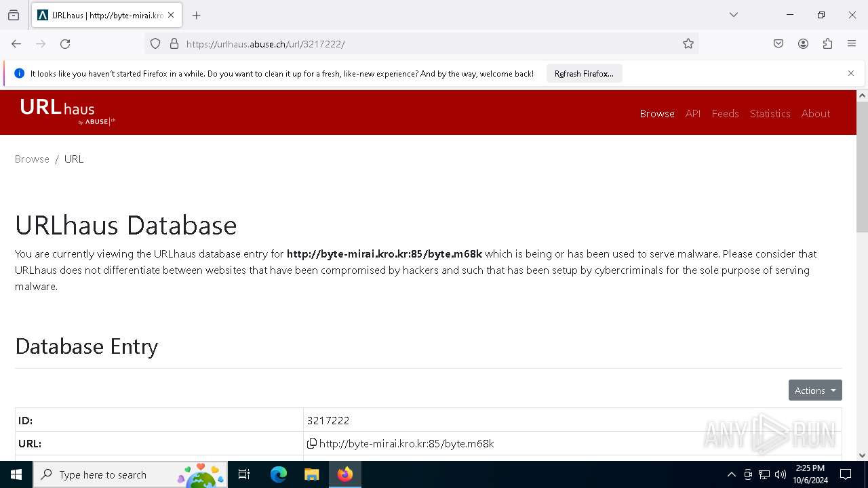This screenshot has height=488, width=868.
Task: Go back to the previous page
Action: [x=16, y=44]
